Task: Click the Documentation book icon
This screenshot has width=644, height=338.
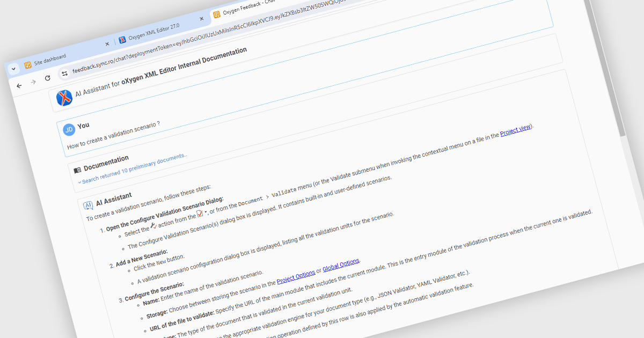Action: click(78, 170)
